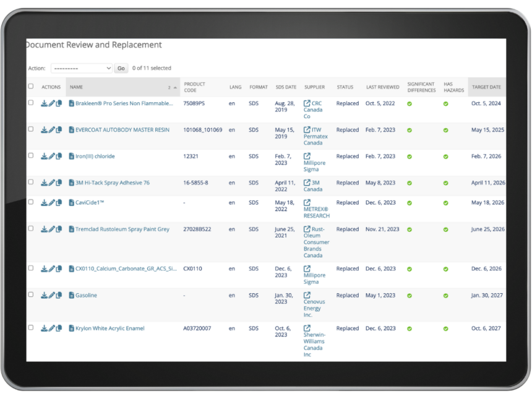Check the EVERCOAT AUTOBODY row checkbox
532x399 pixels.
tap(31, 129)
